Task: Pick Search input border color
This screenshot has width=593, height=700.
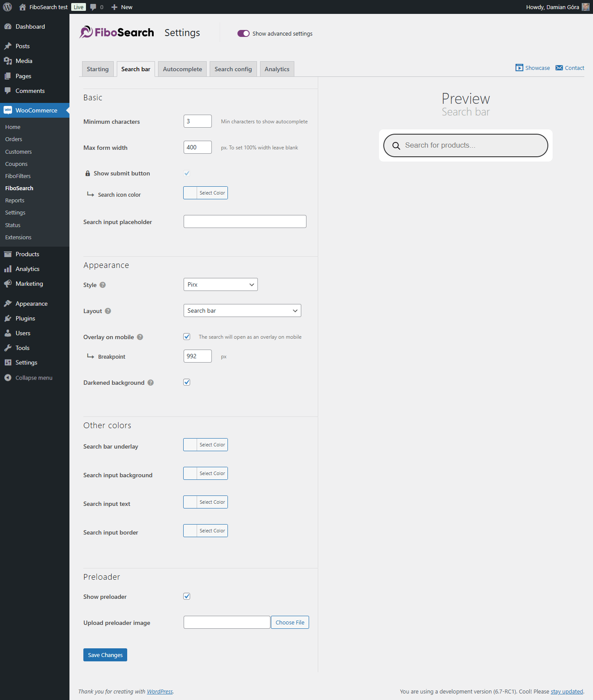Action: coord(205,531)
